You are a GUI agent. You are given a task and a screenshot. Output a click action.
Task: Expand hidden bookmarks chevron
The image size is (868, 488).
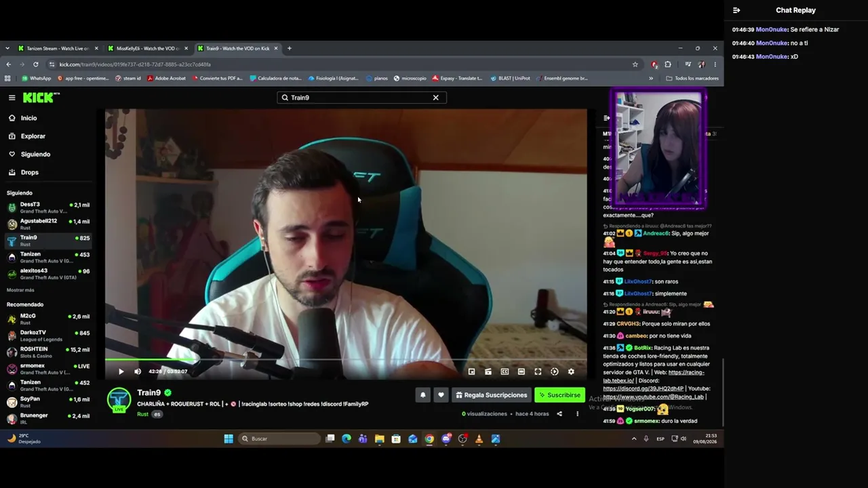point(651,78)
